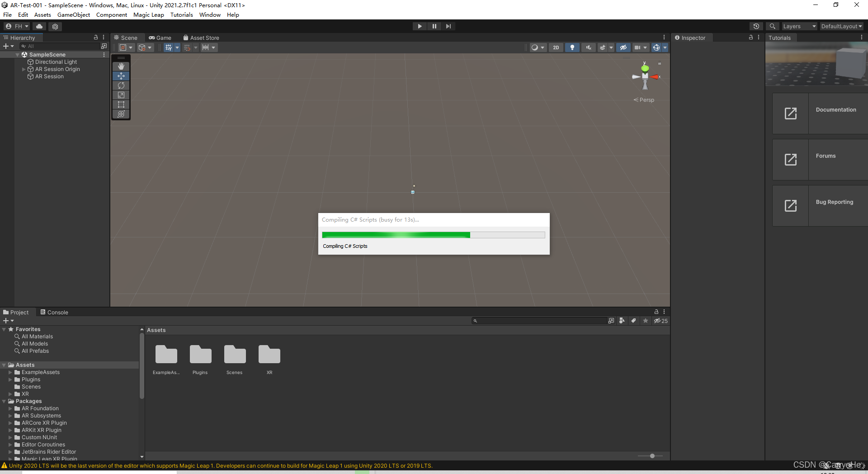The height and width of the screenshot is (474, 868).
Task: Click the Project panel search field
Action: 540,321
